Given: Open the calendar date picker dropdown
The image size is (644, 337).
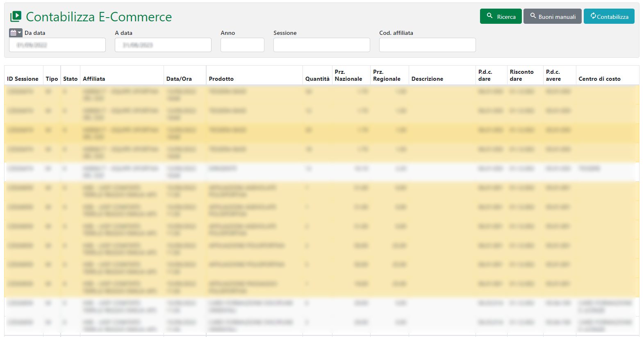Looking at the screenshot, I should point(16,33).
